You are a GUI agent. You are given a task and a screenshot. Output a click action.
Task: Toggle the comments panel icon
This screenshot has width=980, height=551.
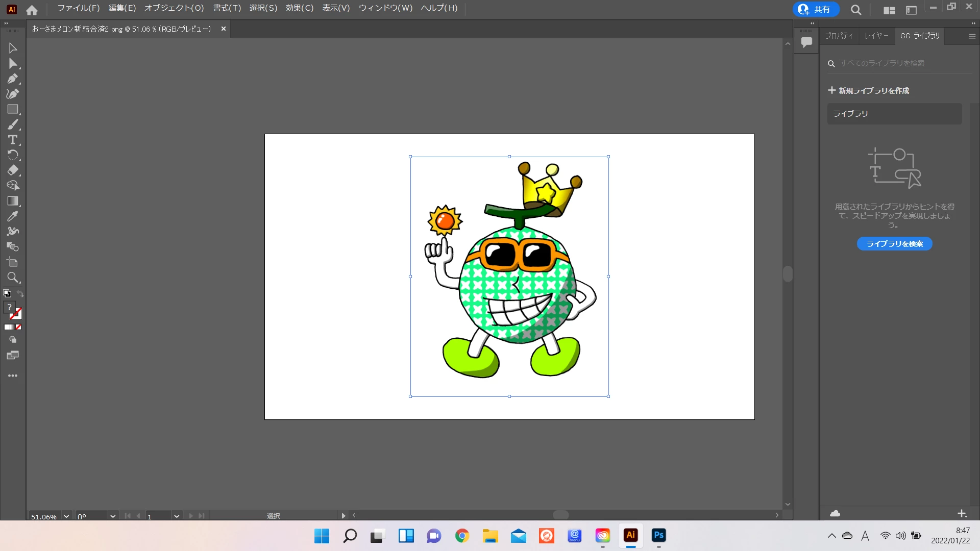coord(806,42)
